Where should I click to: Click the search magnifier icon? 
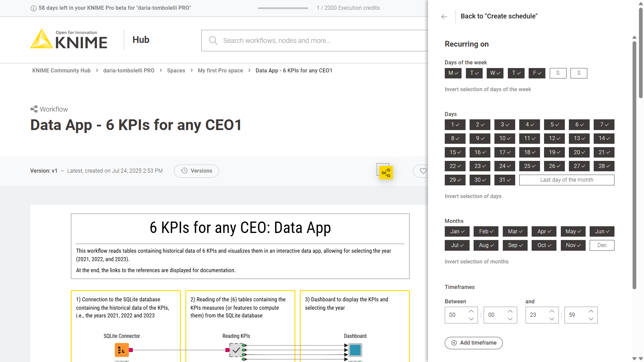click(213, 41)
